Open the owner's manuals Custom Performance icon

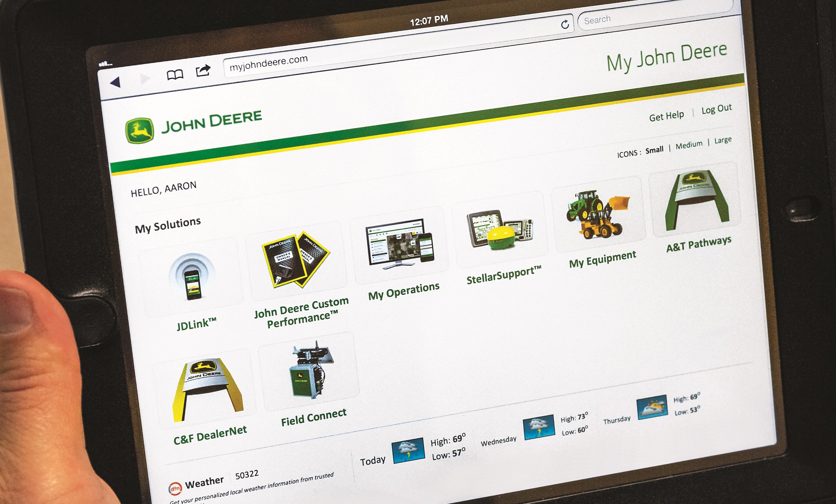point(295,260)
